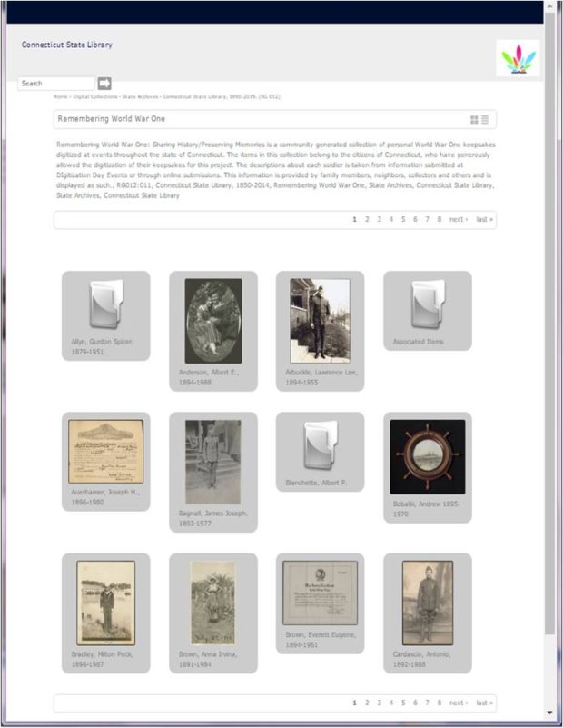
Task: Go to page 8 in top pagination
Action: 440,219
